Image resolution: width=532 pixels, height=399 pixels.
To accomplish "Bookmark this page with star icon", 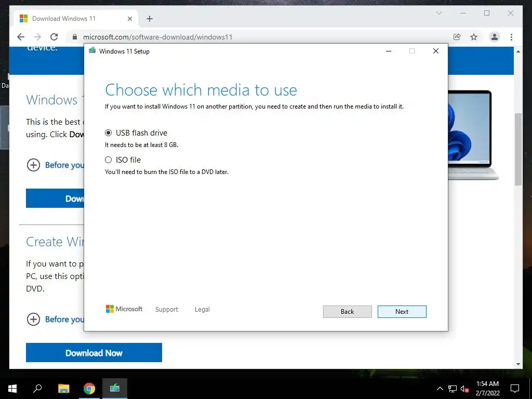I will [474, 37].
